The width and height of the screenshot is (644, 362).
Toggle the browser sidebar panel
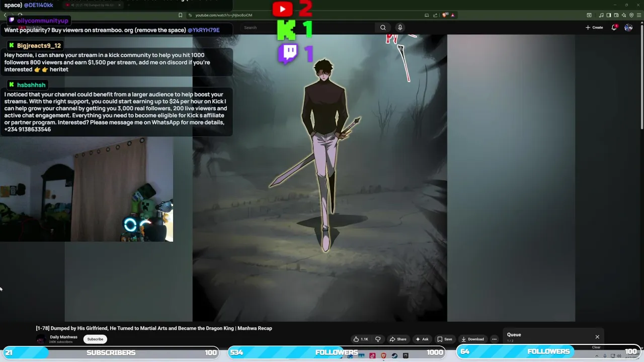pos(609,15)
